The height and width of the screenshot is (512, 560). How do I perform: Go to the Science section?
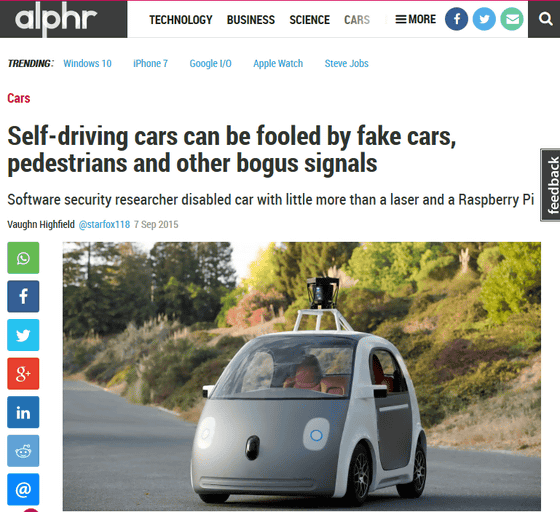310,20
